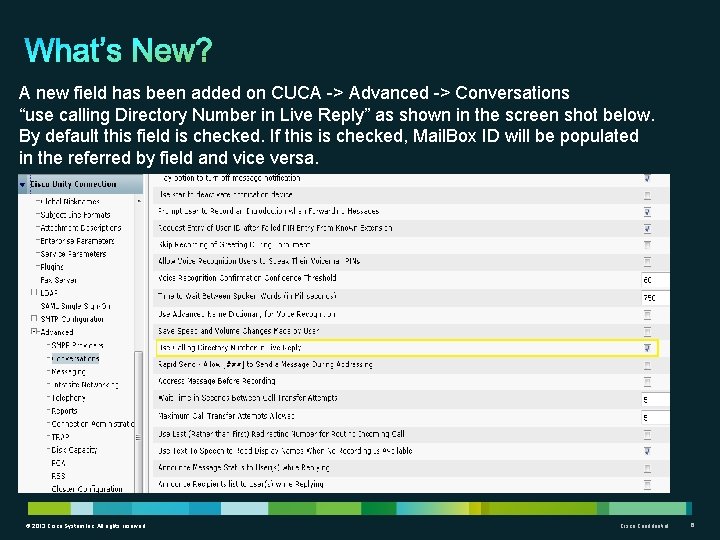Open Global Nicknames in the tree
The image size is (720, 540).
[70, 202]
